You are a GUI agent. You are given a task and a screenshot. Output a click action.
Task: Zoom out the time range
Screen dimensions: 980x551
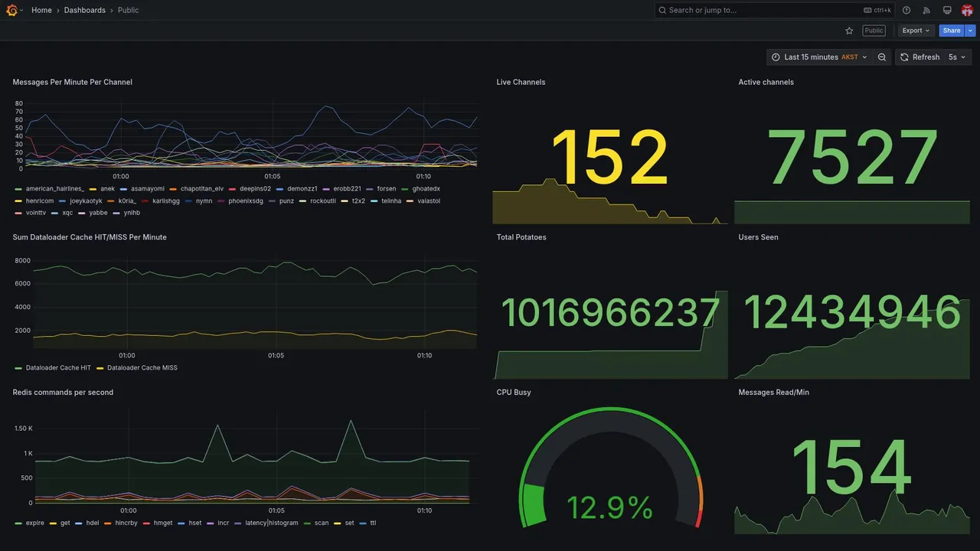[882, 57]
